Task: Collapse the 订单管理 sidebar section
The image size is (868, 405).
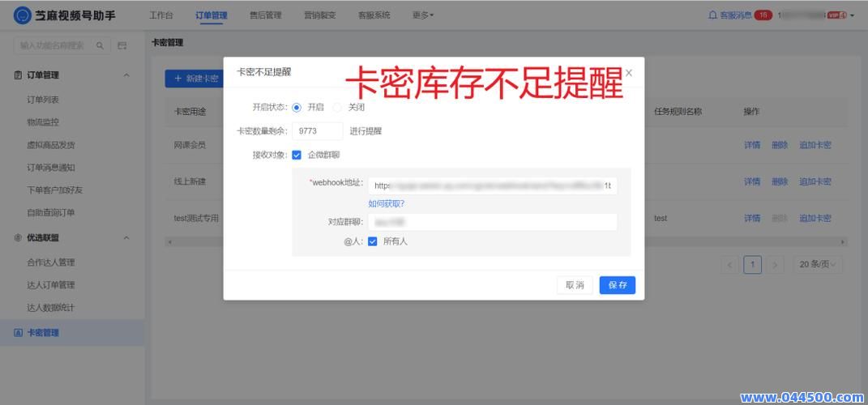Action: [126, 75]
